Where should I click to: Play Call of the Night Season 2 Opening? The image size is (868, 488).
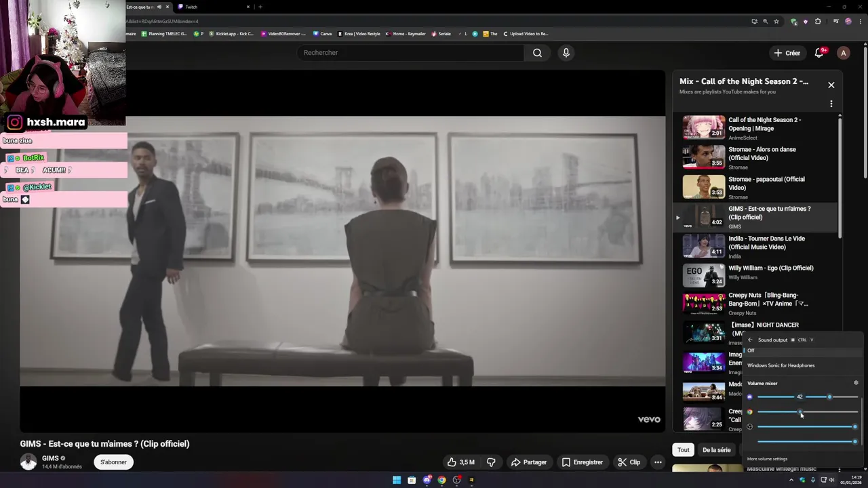click(756, 128)
